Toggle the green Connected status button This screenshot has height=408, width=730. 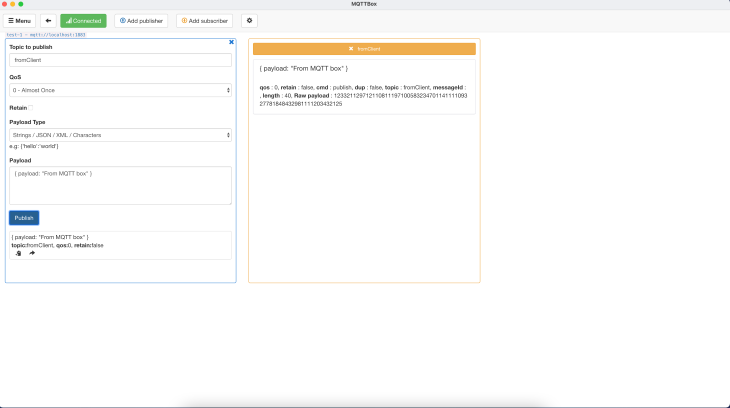click(83, 20)
